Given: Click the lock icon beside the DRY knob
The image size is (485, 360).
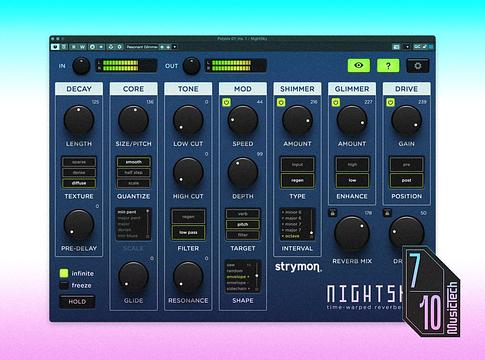Looking at the screenshot, I should click(387, 213).
